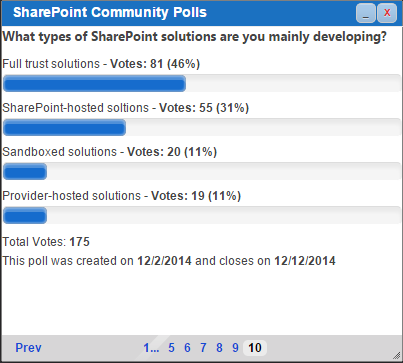Open poll page 8
The height and width of the screenshot is (363, 403).
(219, 348)
